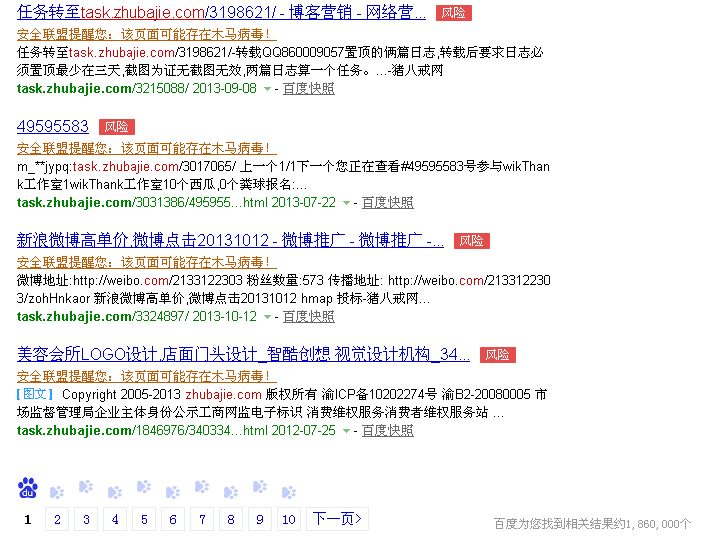Click the paw icon above page 5

pos(144,486)
